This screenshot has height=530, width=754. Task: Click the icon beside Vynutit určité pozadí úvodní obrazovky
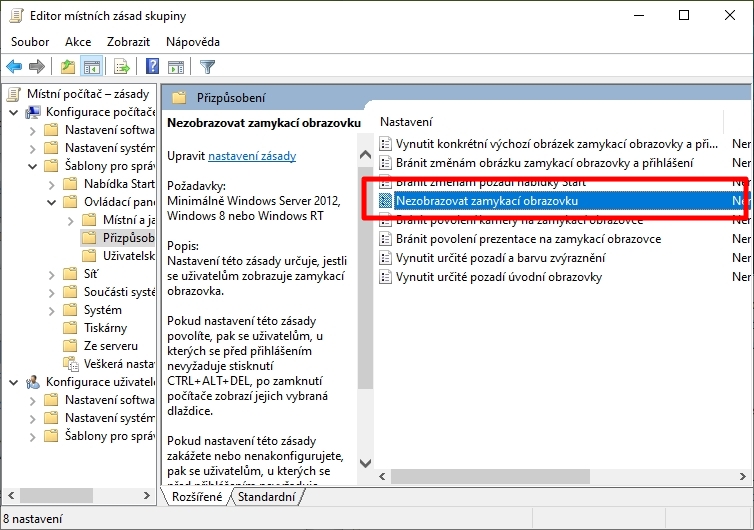385,277
